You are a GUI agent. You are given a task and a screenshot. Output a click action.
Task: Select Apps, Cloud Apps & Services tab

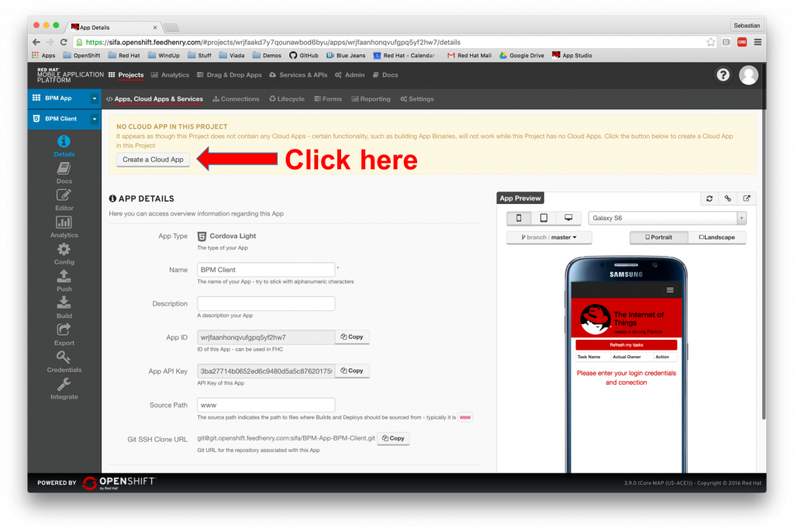coord(154,98)
